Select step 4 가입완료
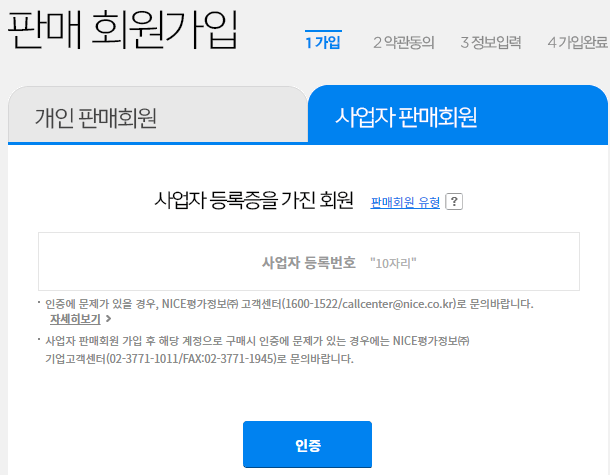Image resolution: width=610 pixels, height=475 pixels. click(x=577, y=42)
